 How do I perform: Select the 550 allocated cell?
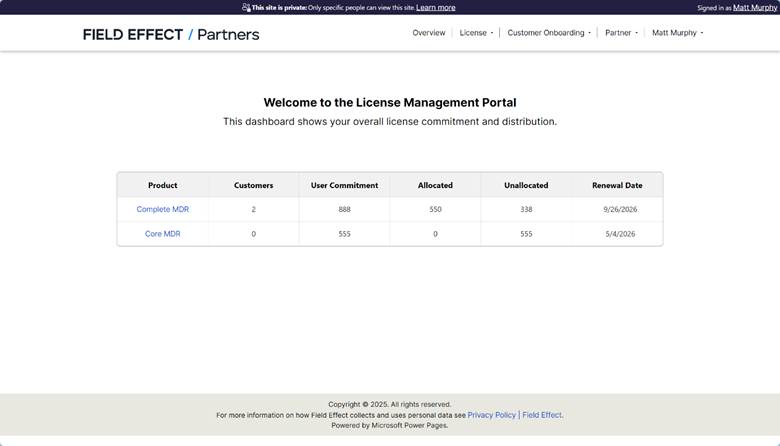tap(435, 209)
